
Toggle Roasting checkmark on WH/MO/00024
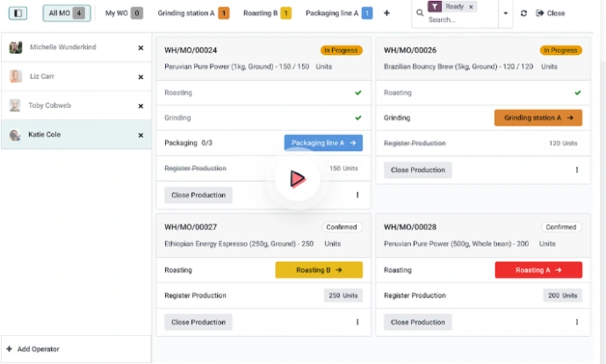(x=357, y=92)
